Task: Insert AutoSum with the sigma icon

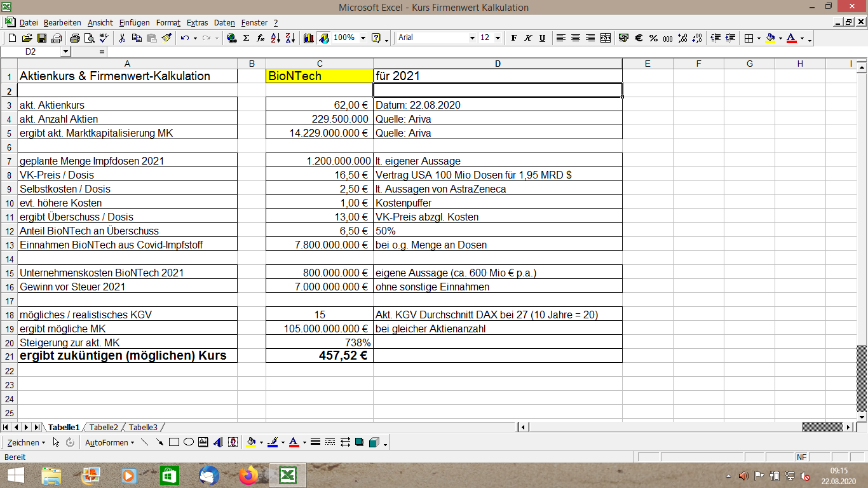Action: pos(246,38)
